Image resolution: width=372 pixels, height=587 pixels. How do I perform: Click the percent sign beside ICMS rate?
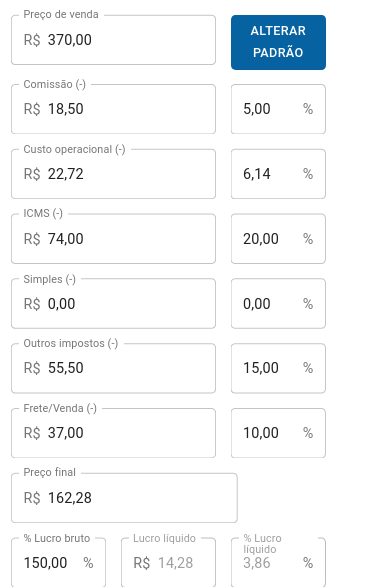[308, 238]
